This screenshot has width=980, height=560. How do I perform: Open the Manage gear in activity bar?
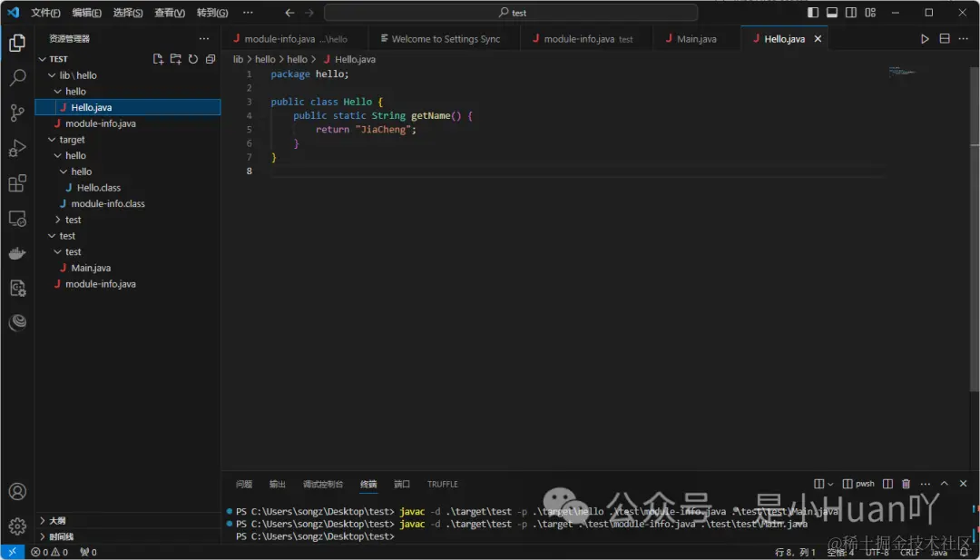pyautogui.click(x=17, y=526)
